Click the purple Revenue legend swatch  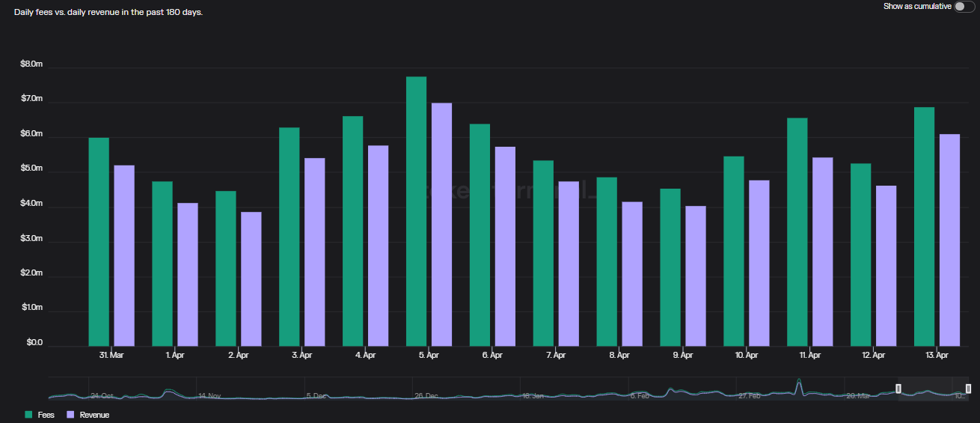pos(71,415)
